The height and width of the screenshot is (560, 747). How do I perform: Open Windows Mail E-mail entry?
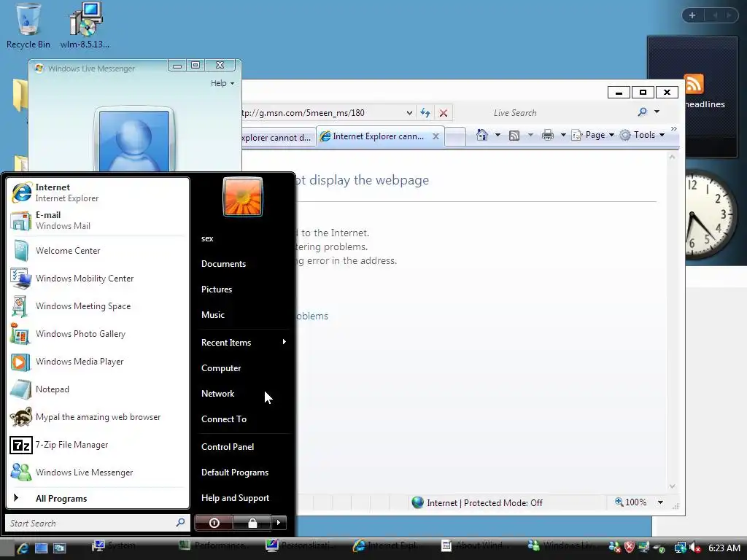pyautogui.click(x=98, y=220)
